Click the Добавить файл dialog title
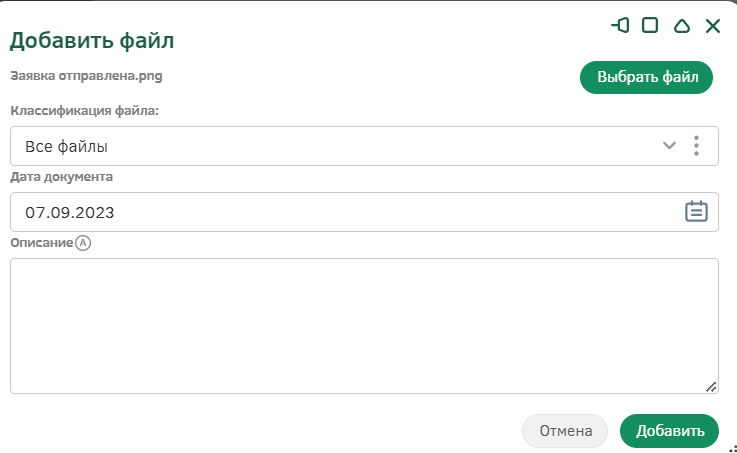 (x=92, y=40)
